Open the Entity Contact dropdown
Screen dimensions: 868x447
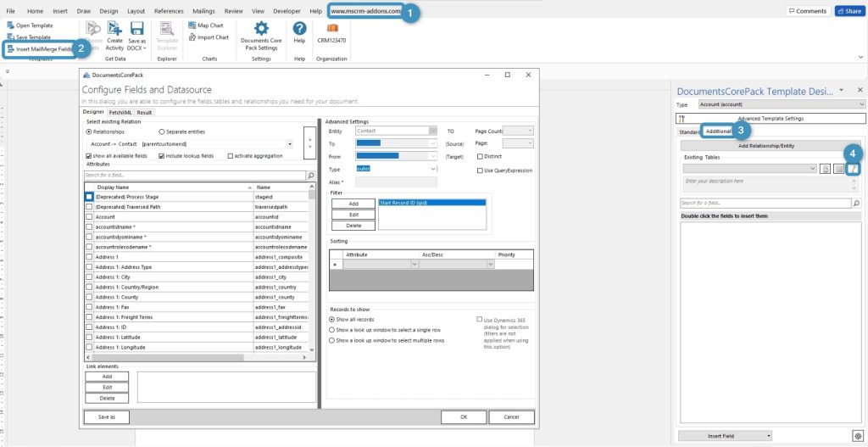click(x=432, y=131)
